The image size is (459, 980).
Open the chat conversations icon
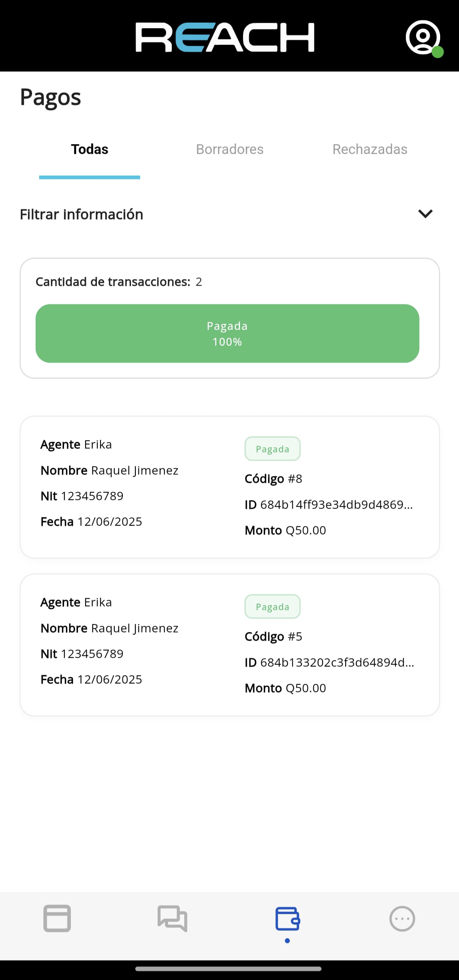173,918
